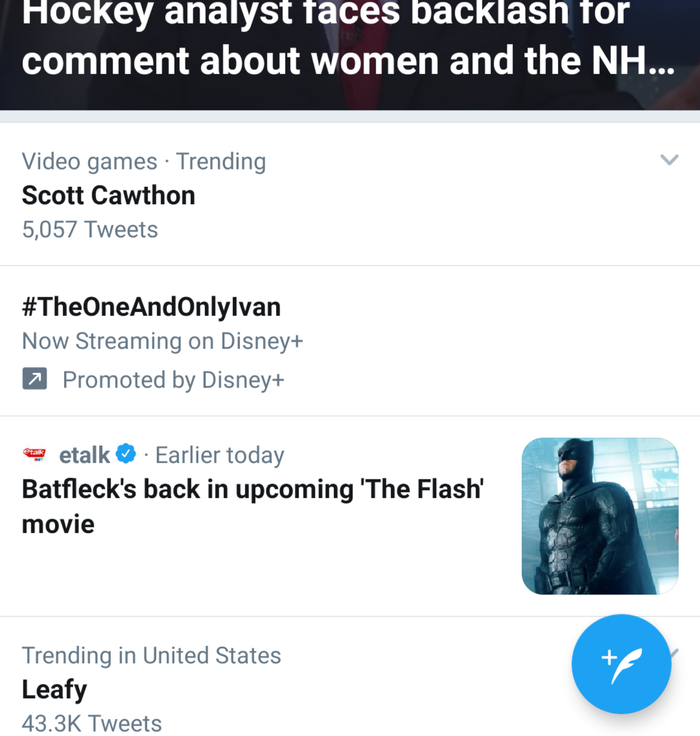Screen dimensions: 700x736
Task: Click the promoted arrow icon beside Disney+
Action: coord(34,378)
